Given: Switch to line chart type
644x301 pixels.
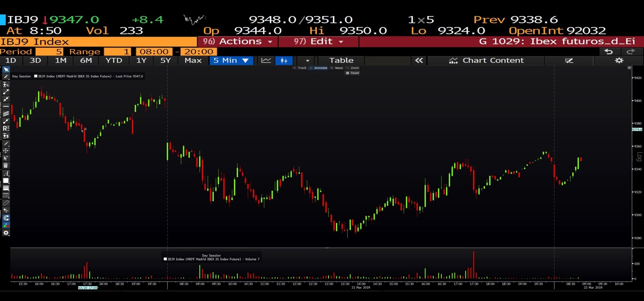Looking at the screenshot, I should coord(266,61).
